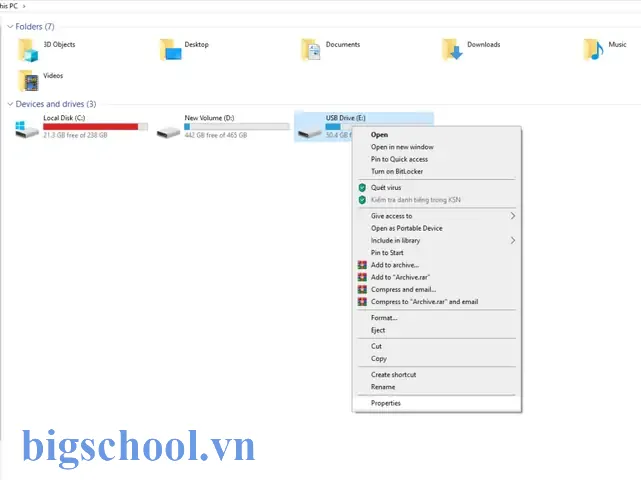The image size is (641, 480).
Task: Click the Folders (7) group heading
Action: click(35, 27)
